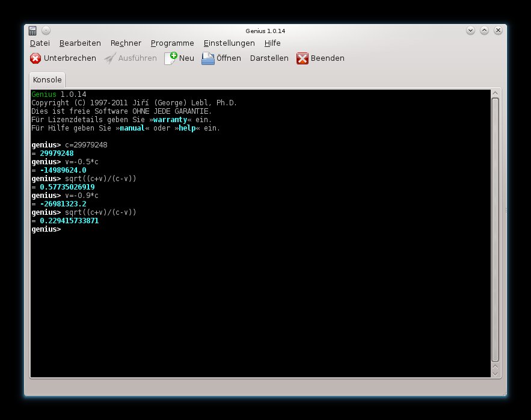Click the Darstellen toolbar button
531x420 pixels.
pos(269,58)
